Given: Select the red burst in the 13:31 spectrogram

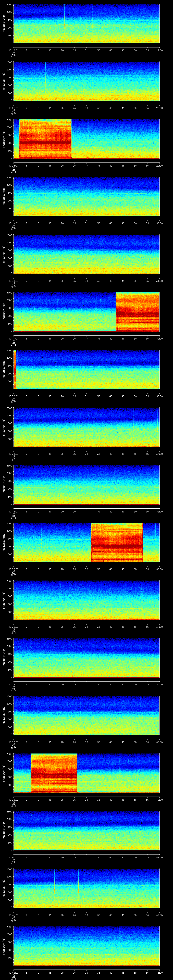Looking at the screenshot, I should point(137,312).
